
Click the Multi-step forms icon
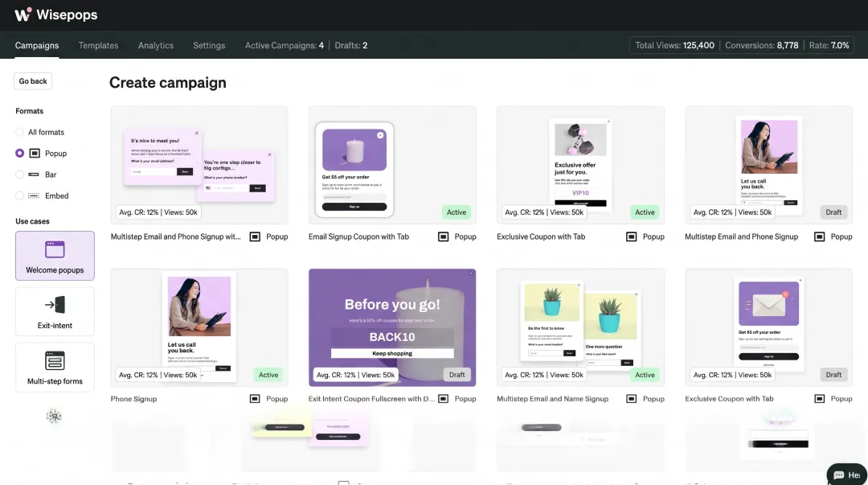[55, 361]
